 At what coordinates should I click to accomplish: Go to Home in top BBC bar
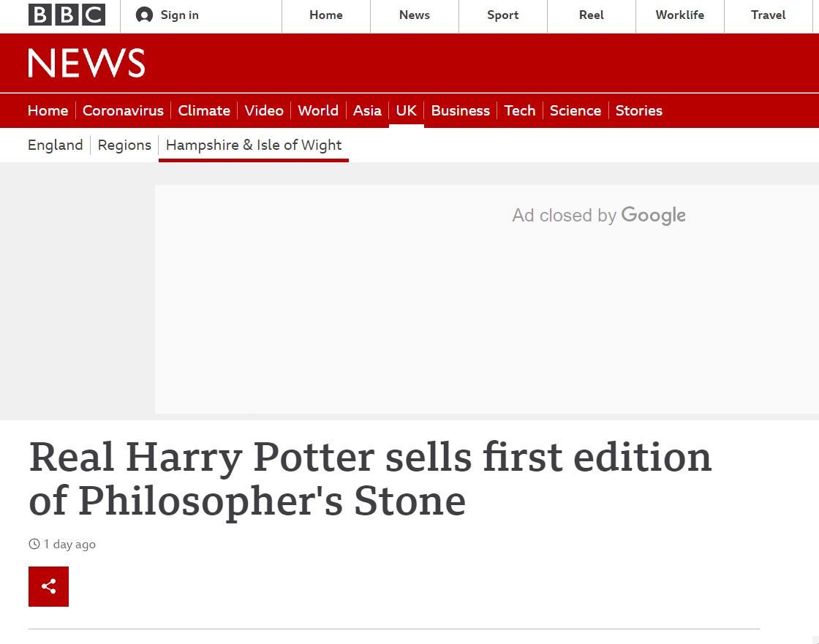326,15
